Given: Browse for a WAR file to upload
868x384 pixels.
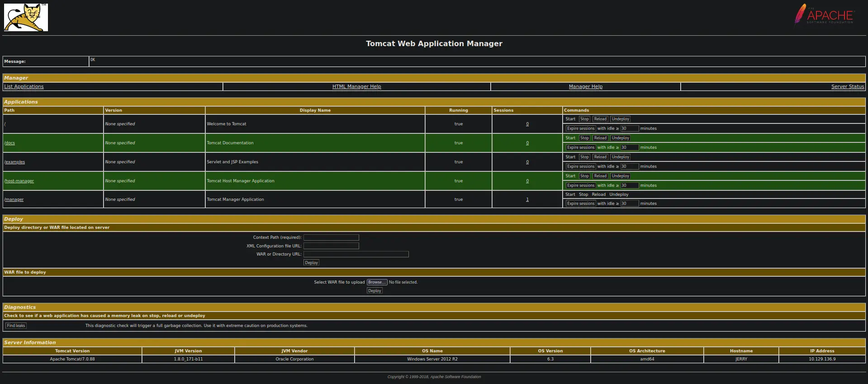Looking at the screenshot, I should [x=377, y=282].
